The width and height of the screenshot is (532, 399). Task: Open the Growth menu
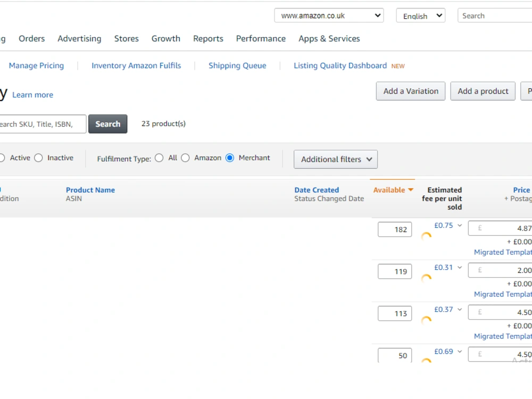(165, 39)
